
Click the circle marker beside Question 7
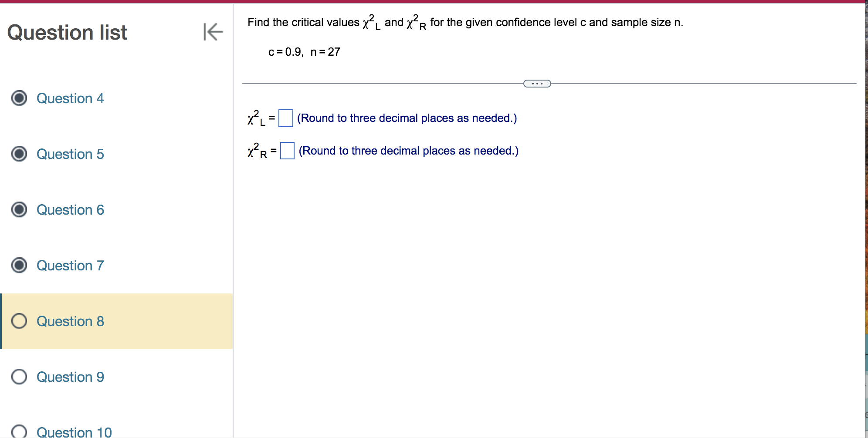pyautogui.click(x=19, y=266)
